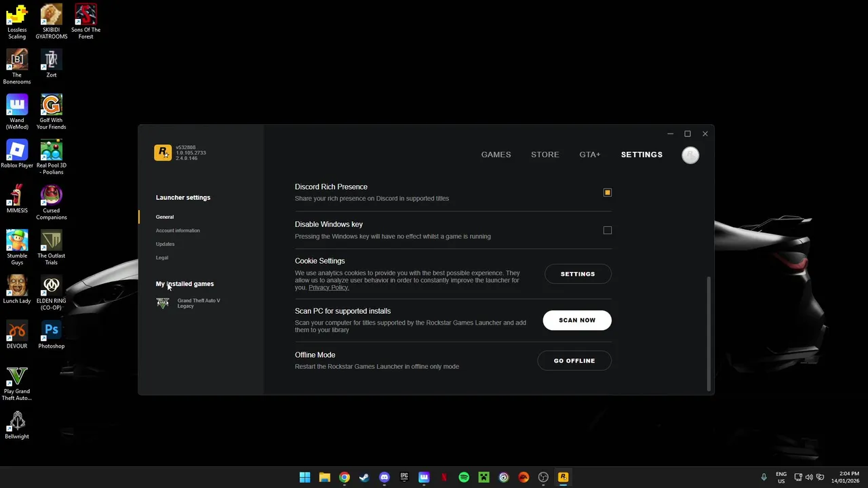The width and height of the screenshot is (868, 488).
Task: Open Lossless Scaling desktop shortcut
Action: (17, 22)
